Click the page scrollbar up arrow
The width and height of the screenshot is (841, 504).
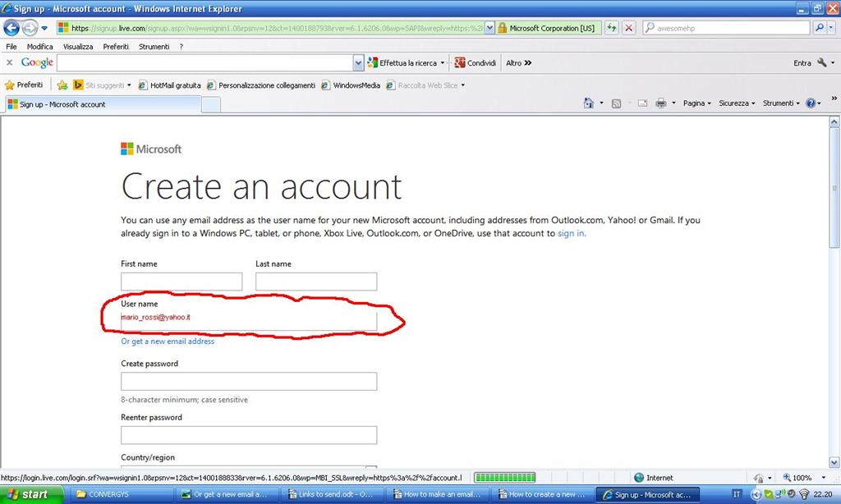[834, 121]
